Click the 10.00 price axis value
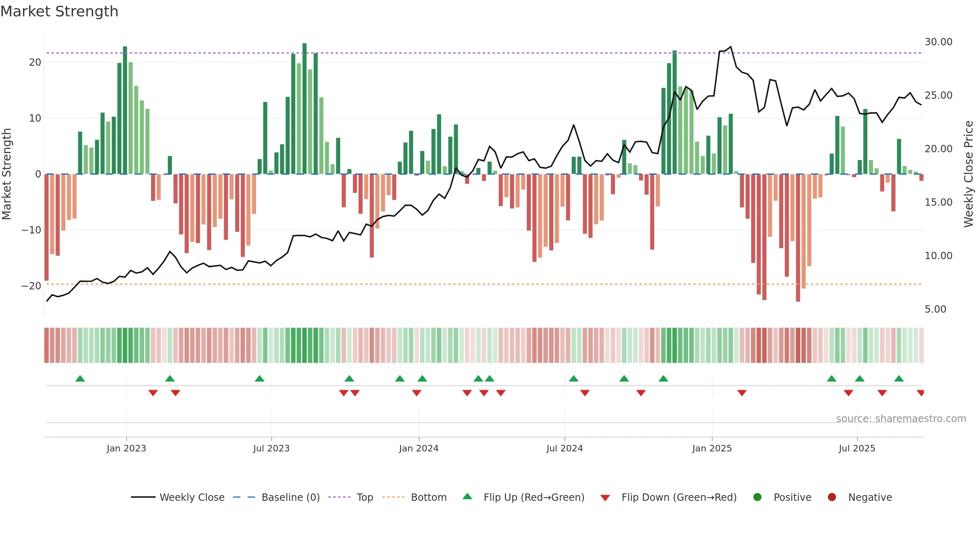 pos(938,256)
